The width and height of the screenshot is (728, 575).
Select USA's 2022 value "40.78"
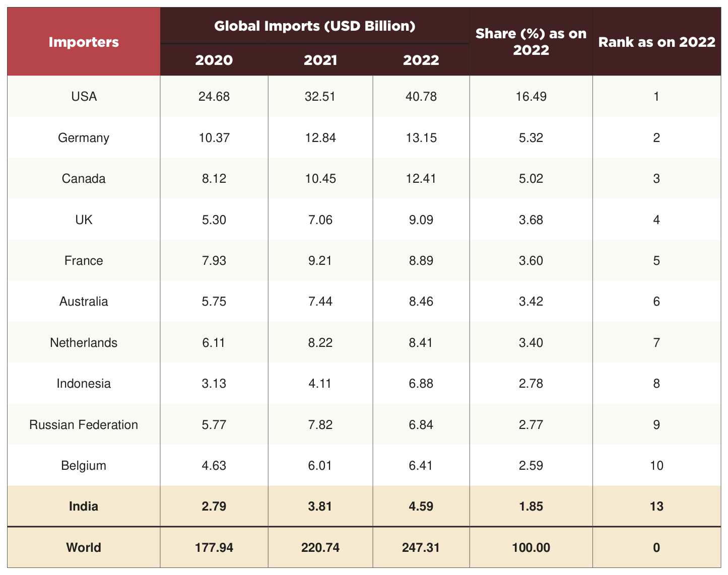tap(421, 96)
